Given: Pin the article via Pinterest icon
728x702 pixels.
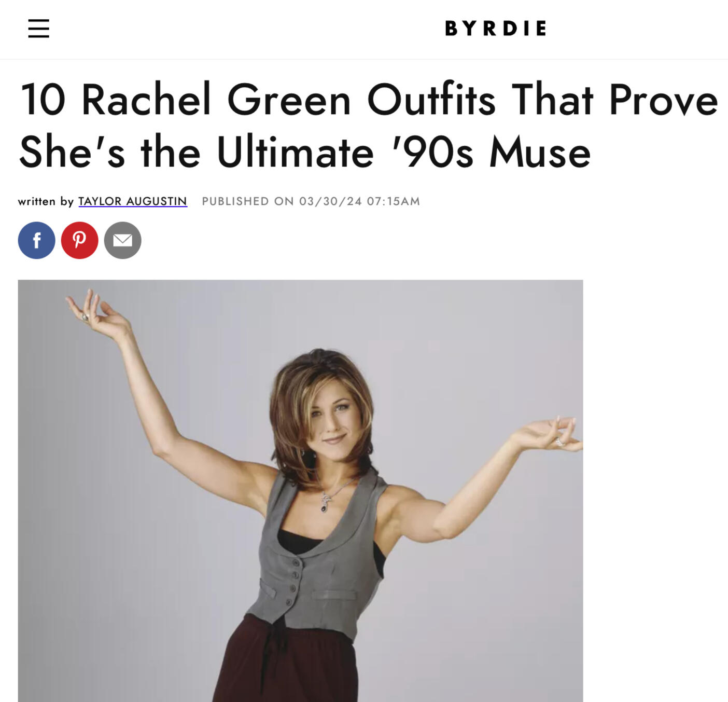Looking at the screenshot, I should click(x=79, y=240).
